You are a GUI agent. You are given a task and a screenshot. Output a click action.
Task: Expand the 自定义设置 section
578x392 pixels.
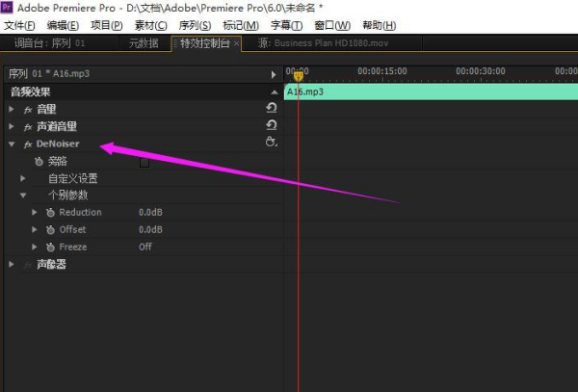pyautogui.click(x=23, y=178)
